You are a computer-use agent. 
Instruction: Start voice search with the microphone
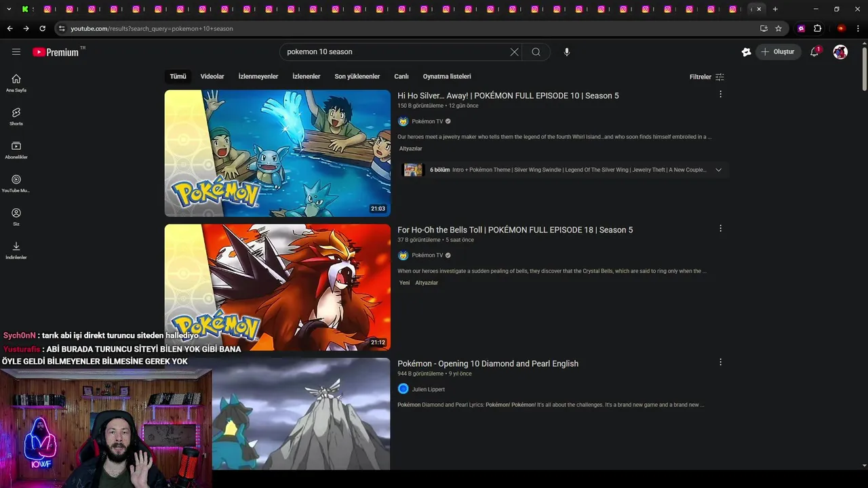[x=567, y=52]
